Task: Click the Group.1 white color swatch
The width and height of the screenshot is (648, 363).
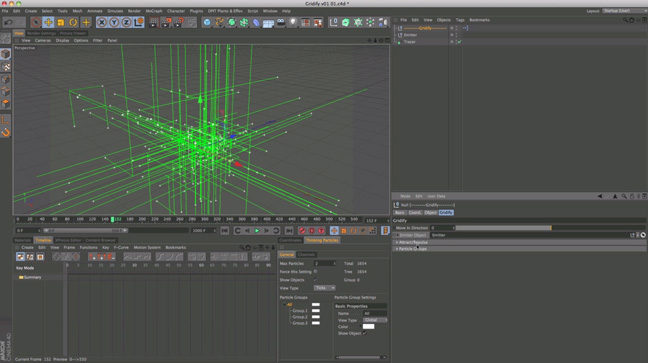Action: 316,311
